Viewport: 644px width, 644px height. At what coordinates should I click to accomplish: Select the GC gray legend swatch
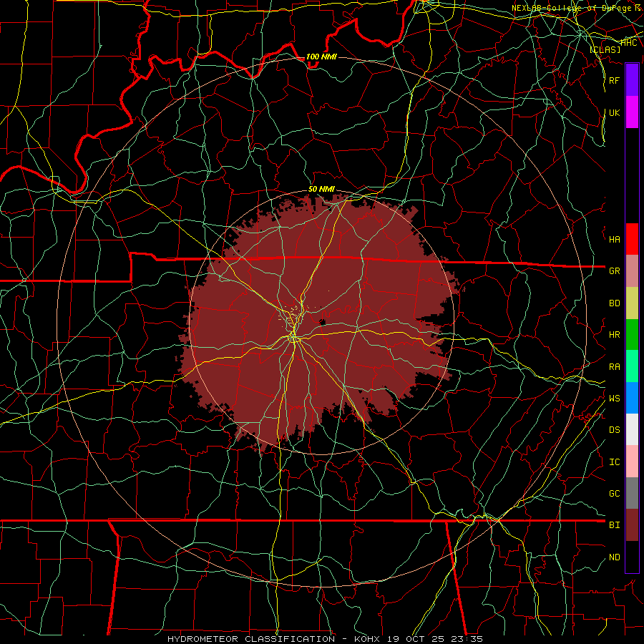coord(632,493)
